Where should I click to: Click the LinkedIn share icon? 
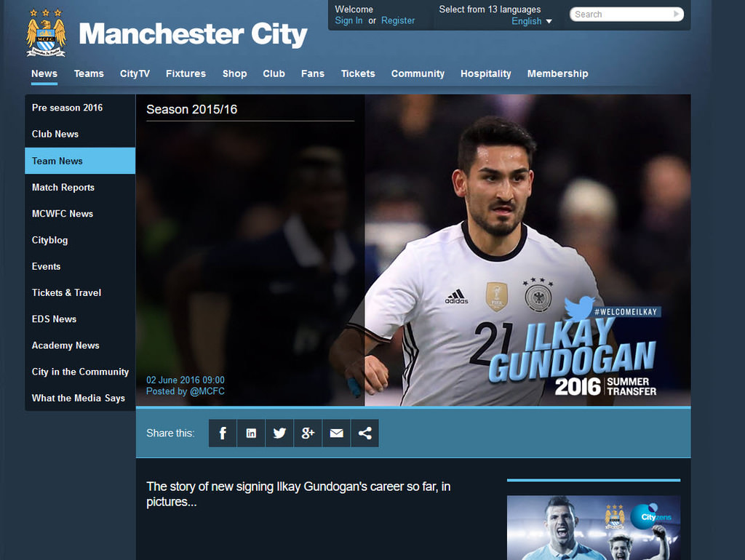(x=251, y=433)
